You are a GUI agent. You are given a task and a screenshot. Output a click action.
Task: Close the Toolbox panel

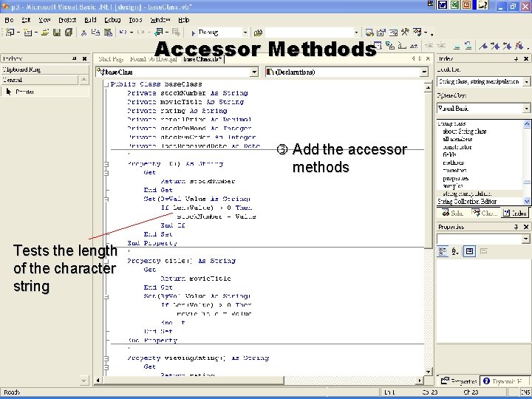click(x=84, y=58)
